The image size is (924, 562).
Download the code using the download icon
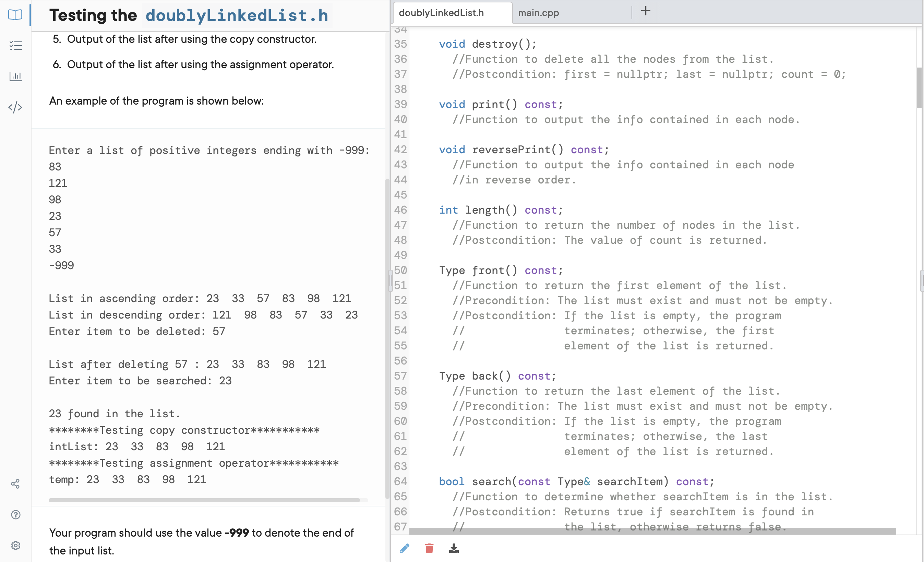(454, 548)
